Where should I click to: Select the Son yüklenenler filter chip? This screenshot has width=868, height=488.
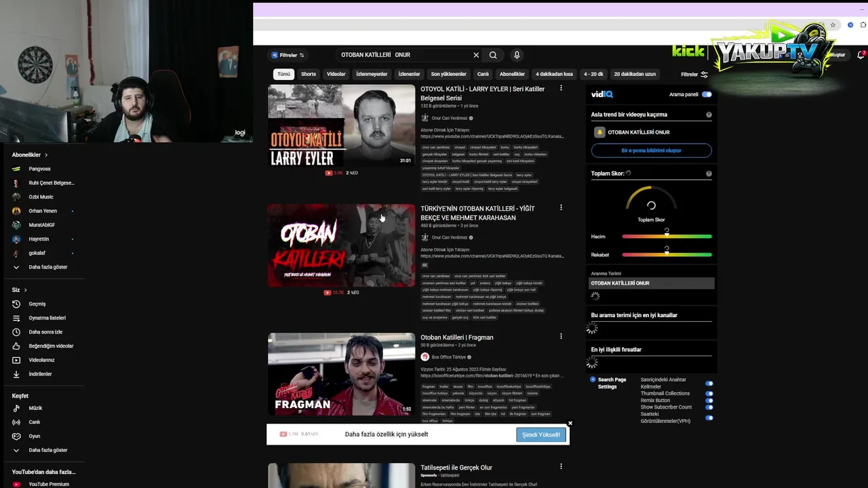449,74
